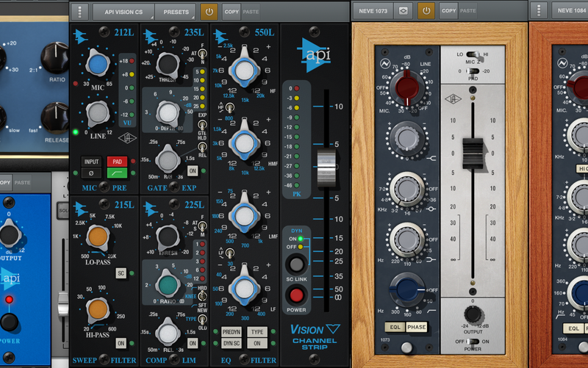The height and width of the screenshot is (368, 588).
Task: Click the red gain knob on the Neve 1073
Action: pyautogui.click(x=407, y=87)
